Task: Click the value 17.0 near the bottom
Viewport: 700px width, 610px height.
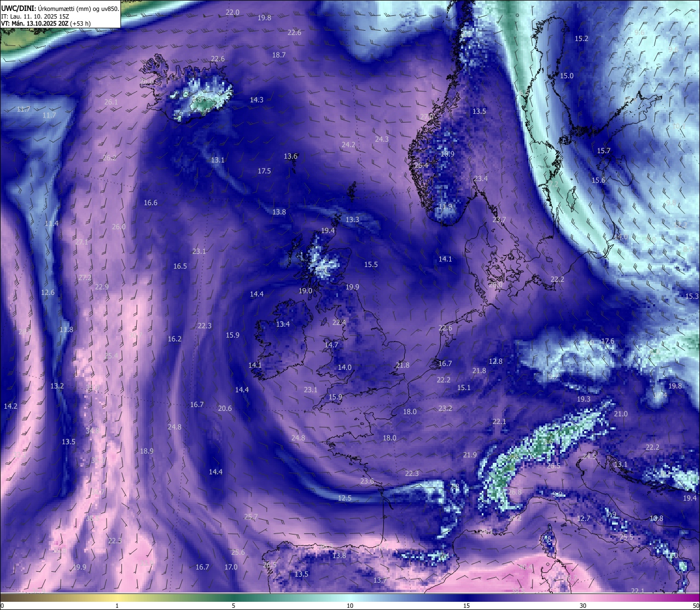Action: pos(231,567)
